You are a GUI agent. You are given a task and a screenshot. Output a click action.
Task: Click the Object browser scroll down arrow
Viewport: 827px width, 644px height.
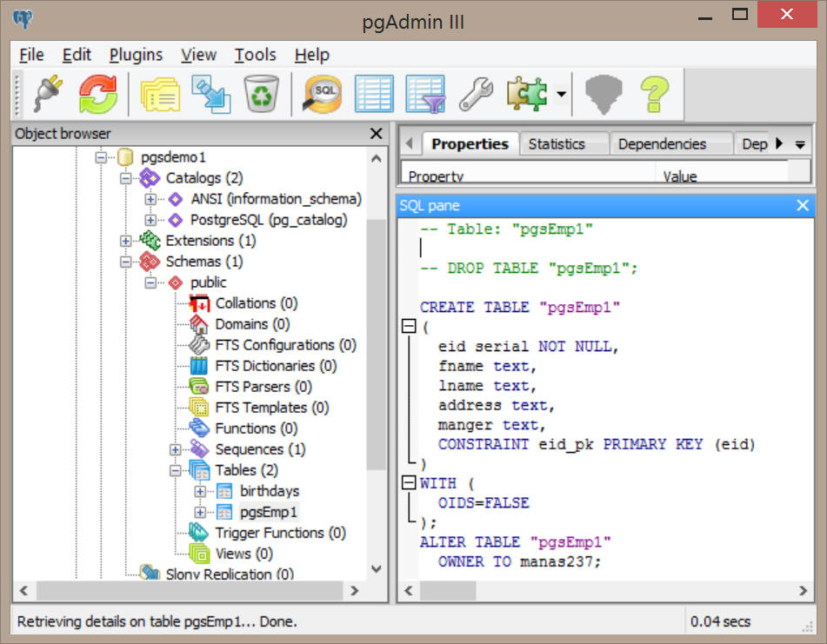point(376,569)
